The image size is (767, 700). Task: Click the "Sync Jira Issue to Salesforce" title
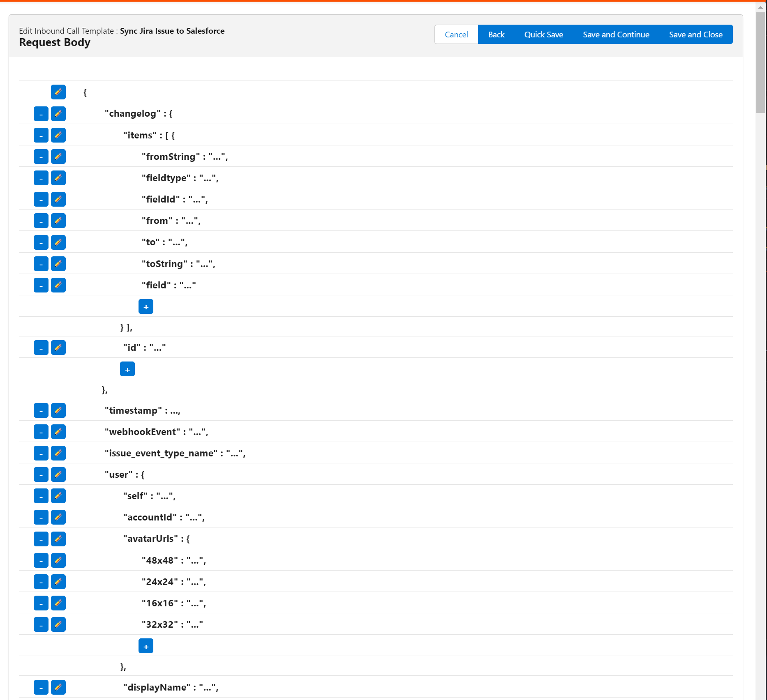(x=172, y=31)
